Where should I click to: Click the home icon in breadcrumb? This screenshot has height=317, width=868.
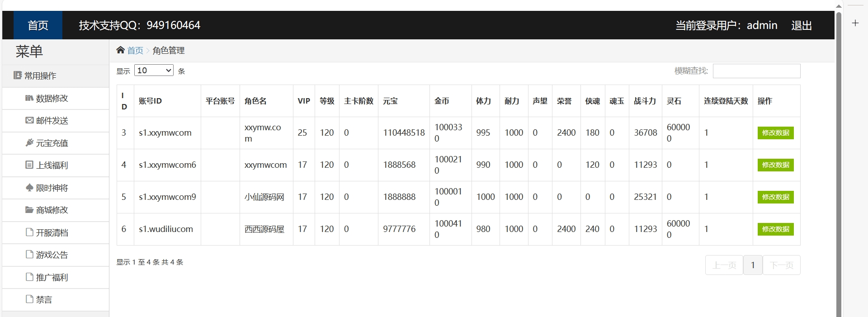coord(120,50)
